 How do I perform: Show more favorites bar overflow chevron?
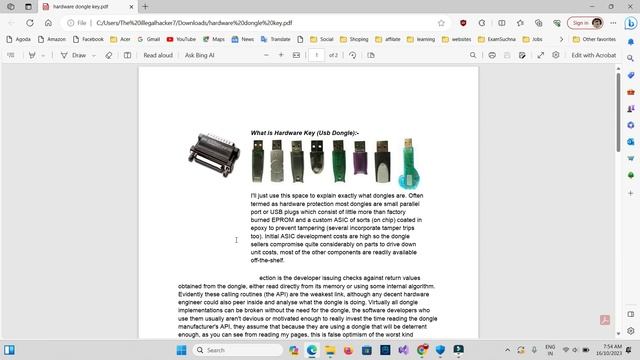[x=561, y=39]
